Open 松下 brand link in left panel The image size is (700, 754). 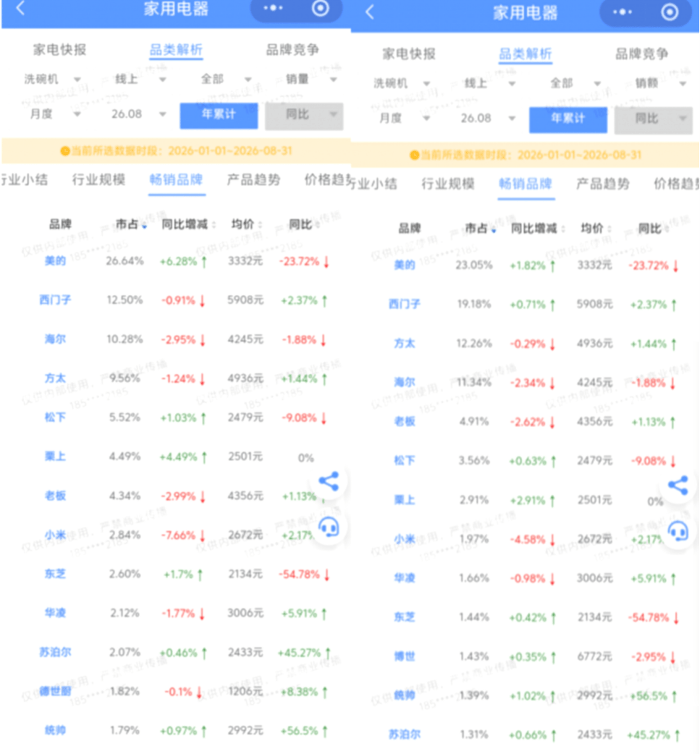pyautogui.click(x=55, y=417)
